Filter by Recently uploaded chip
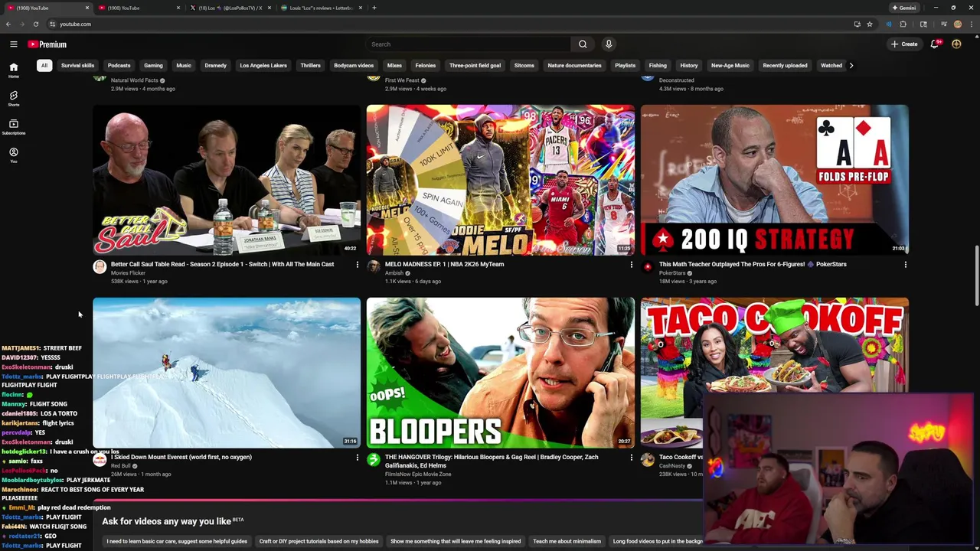The image size is (980, 551). coord(785,66)
